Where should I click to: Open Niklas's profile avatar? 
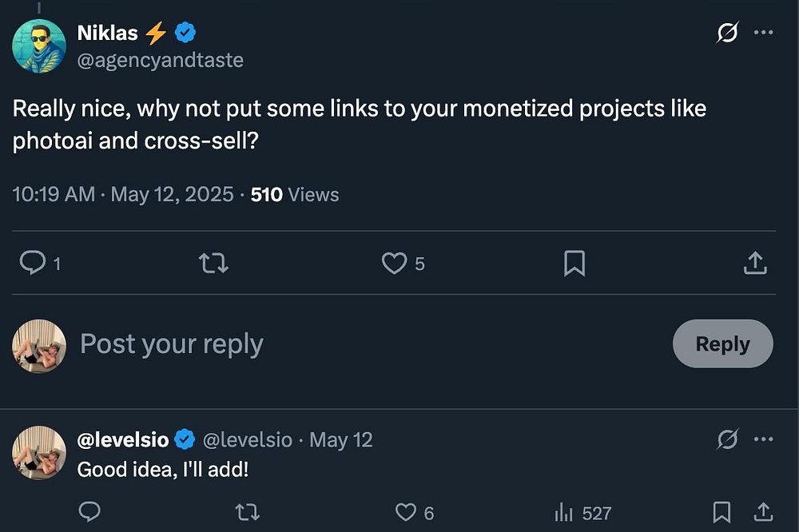[x=38, y=46]
